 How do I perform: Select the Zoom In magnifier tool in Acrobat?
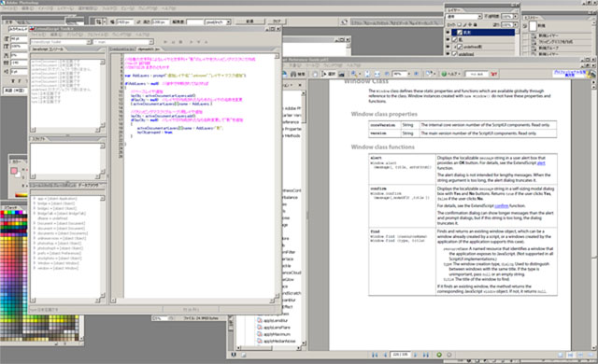[x=354, y=74]
